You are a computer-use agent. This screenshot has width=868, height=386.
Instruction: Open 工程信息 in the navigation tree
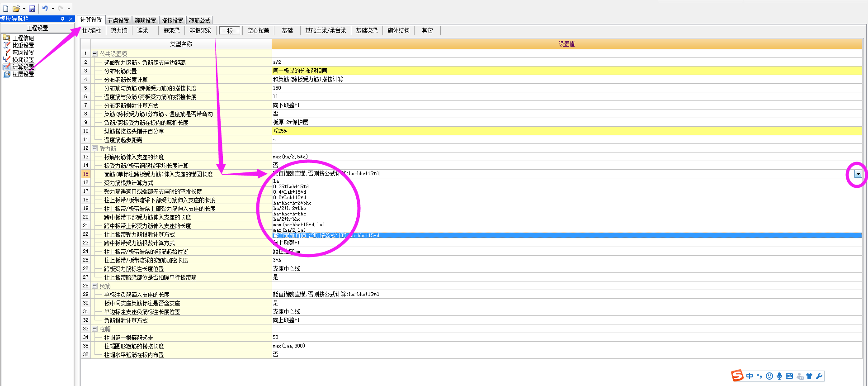pyautogui.click(x=23, y=38)
